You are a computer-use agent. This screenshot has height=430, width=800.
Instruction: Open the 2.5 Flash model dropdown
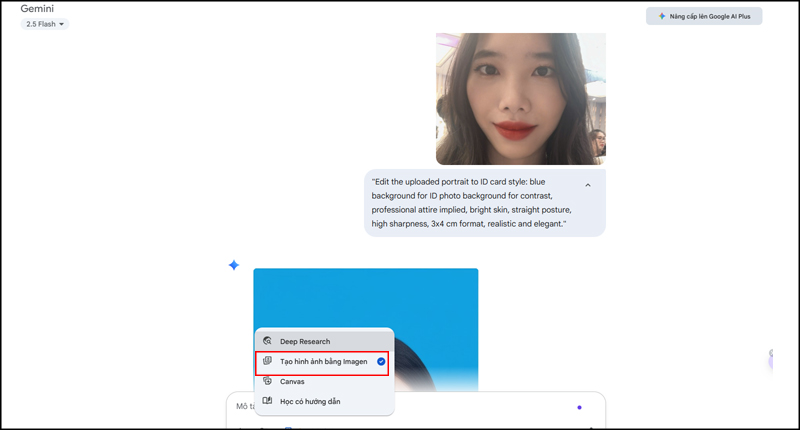pyautogui.click(x=45, y=24)
